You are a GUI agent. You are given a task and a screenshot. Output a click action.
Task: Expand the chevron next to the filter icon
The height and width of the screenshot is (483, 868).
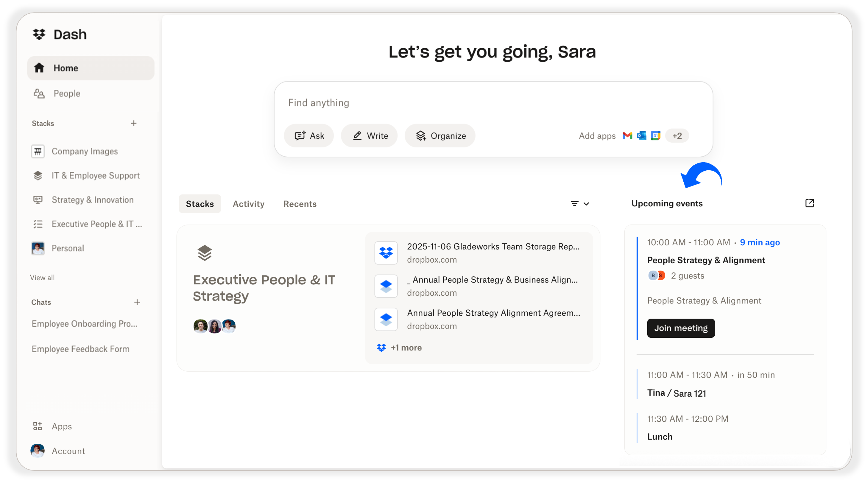[x=587, y=204]
